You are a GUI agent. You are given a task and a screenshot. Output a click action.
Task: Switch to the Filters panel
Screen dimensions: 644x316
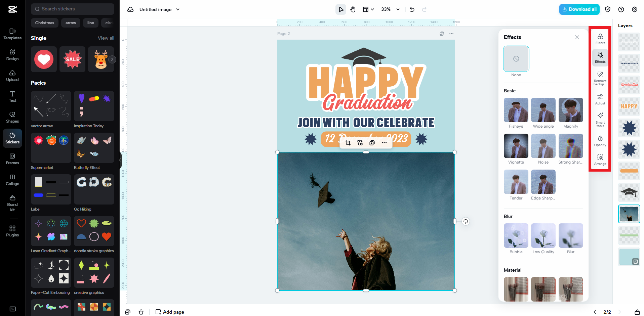tap(600, 39)
